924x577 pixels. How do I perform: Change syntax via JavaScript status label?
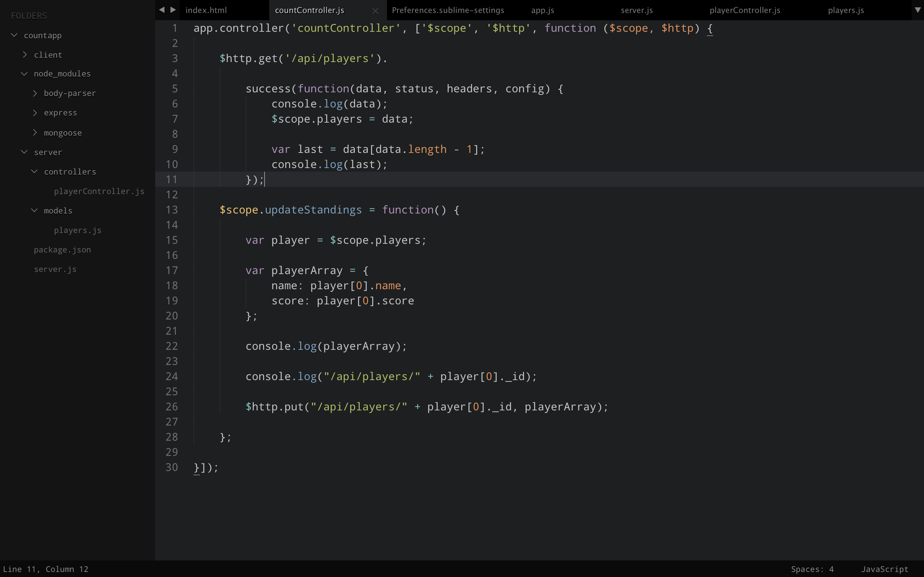click(x=884, y=569)
